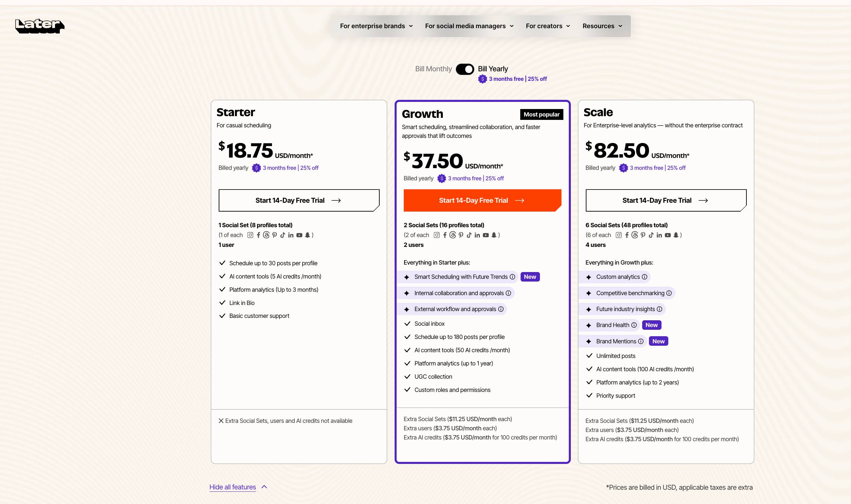Open info icon next to Custom analytics

pos(645,277)
